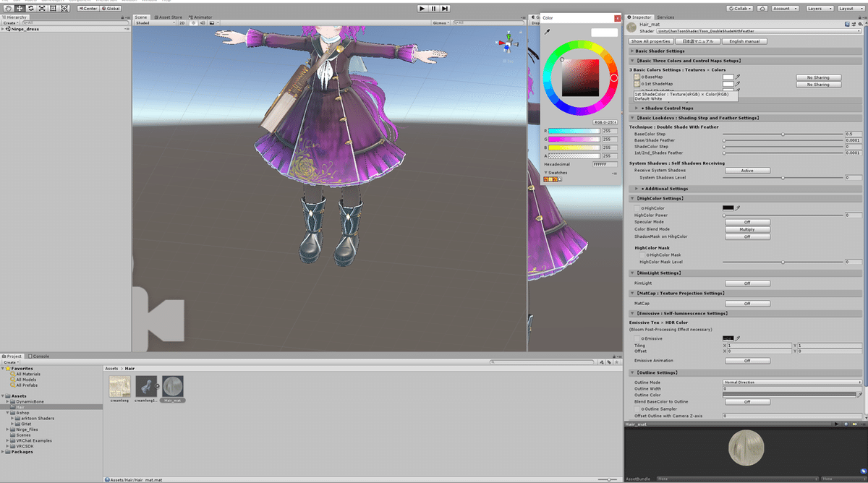868x483 pixels.
Task: Toggle scene lighting sun icon
Action: pyautogui.click(x=192, y=23)
